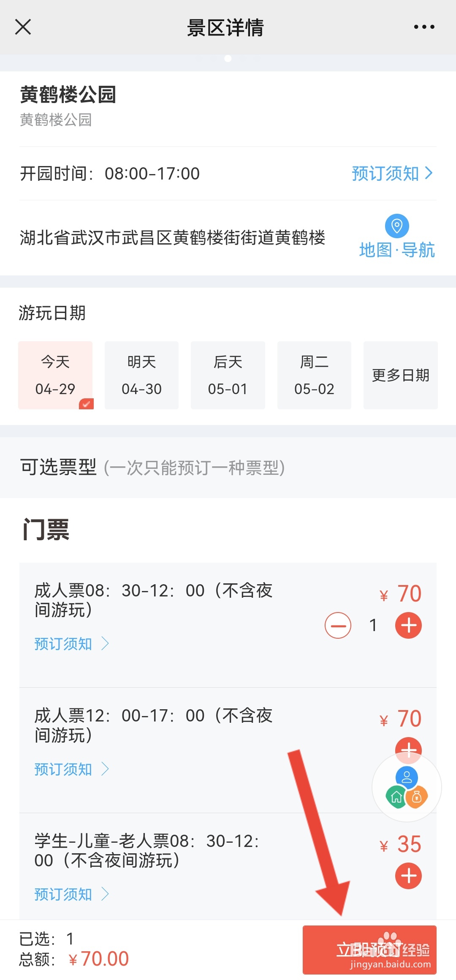Tap the blue map location pin icon
This screenshot has width=456, height=980.
pyautogui.click(x=397, y=226)
